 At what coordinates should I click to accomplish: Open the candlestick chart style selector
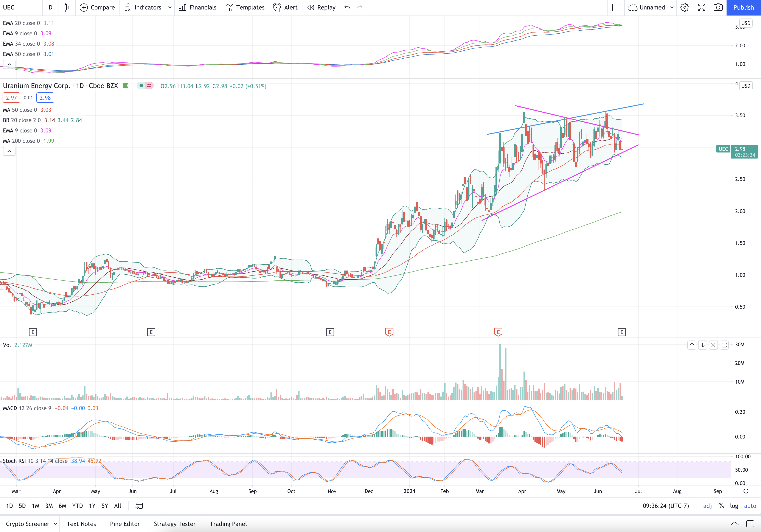pos(67,7)
